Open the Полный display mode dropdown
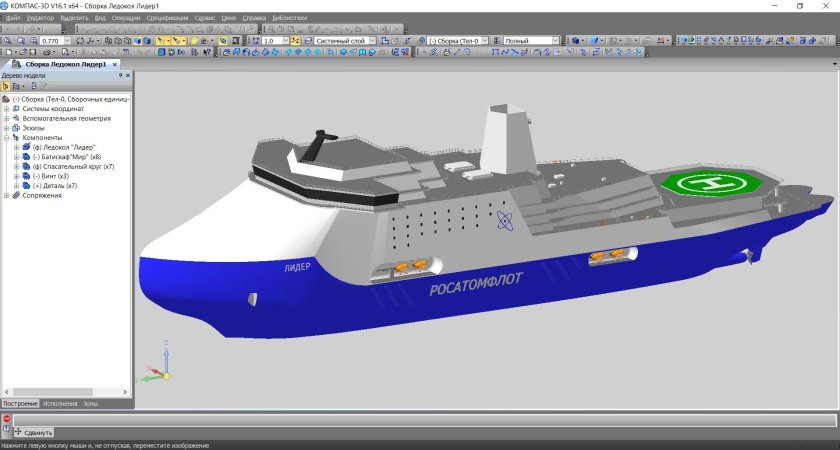Screen dimensions: 840x450 555,41
